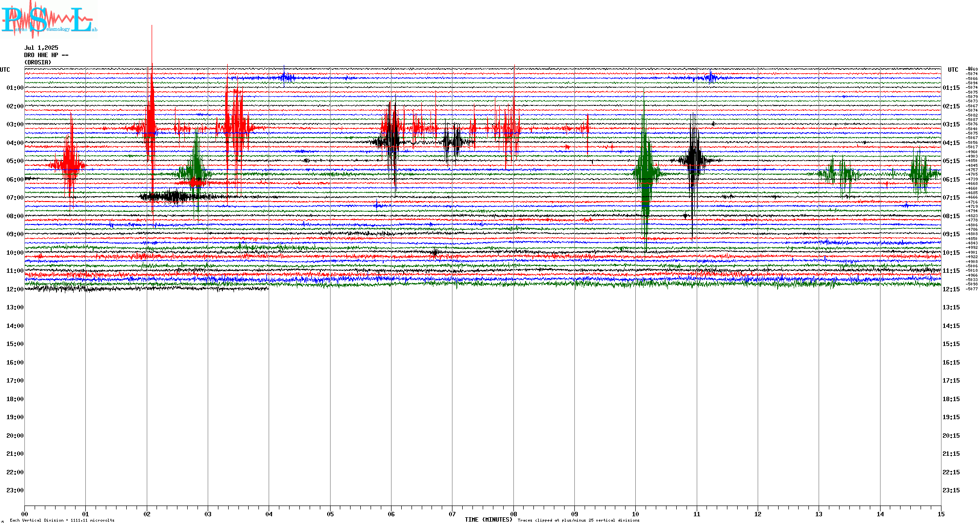Click the bottom axis minute label '00'

25,514
